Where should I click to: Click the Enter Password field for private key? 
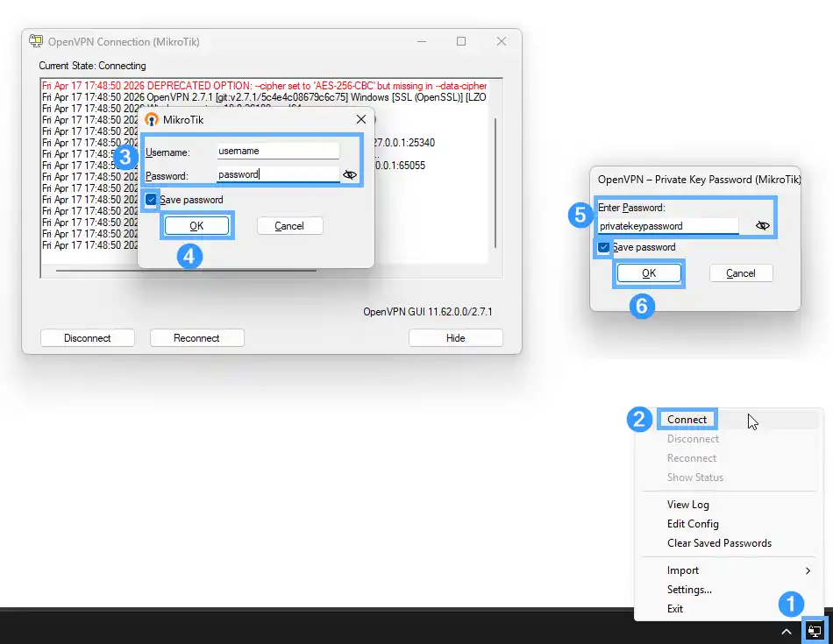click(668, 226)
